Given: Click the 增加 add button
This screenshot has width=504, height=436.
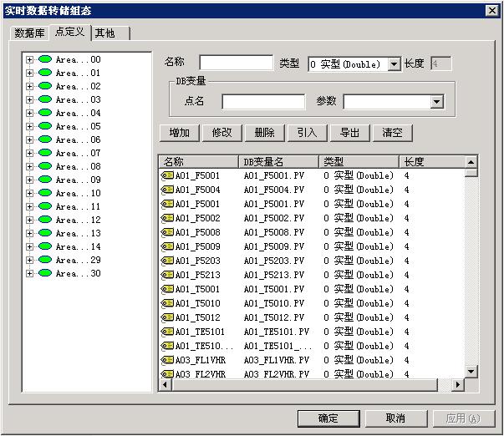Looking at the screenshot, I should coord(179,133).
